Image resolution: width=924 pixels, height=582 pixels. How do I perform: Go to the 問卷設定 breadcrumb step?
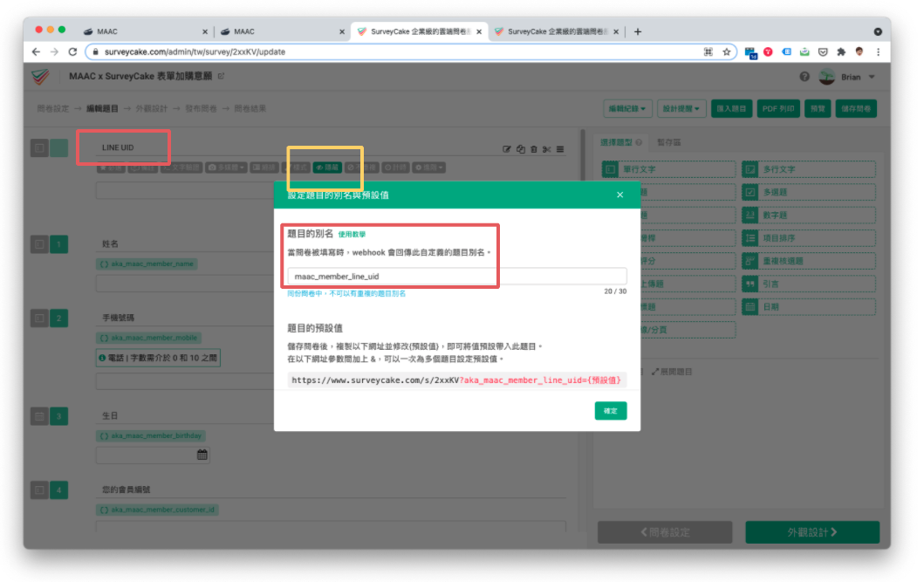(53, 109)
